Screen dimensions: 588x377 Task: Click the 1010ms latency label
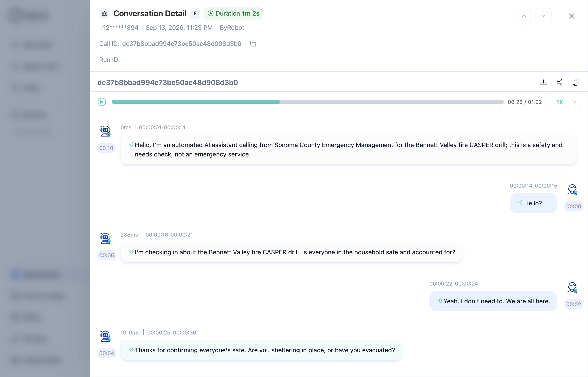(x=130, y=332)
